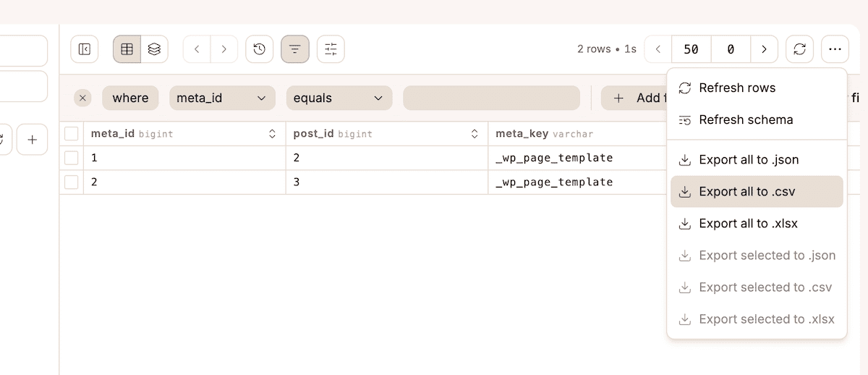Open the equals operator dropdown
Screen dimensions: 868x375
339,98
